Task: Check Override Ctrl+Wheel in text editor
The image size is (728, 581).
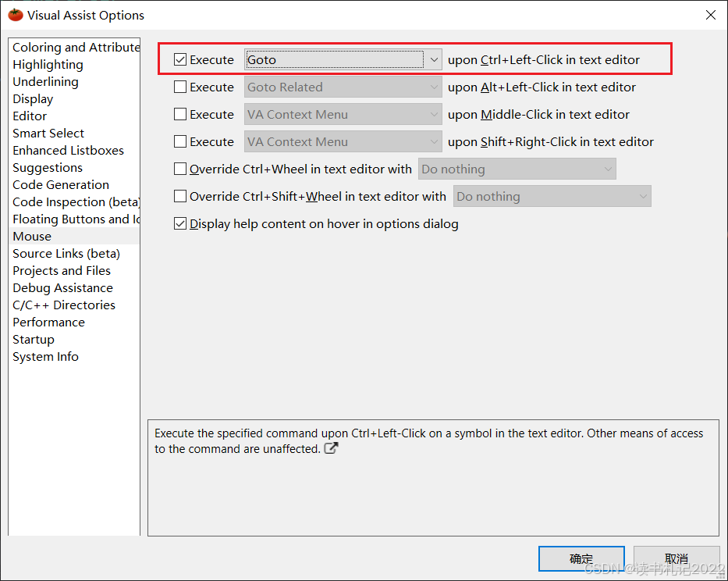Action: click(180, 169)
